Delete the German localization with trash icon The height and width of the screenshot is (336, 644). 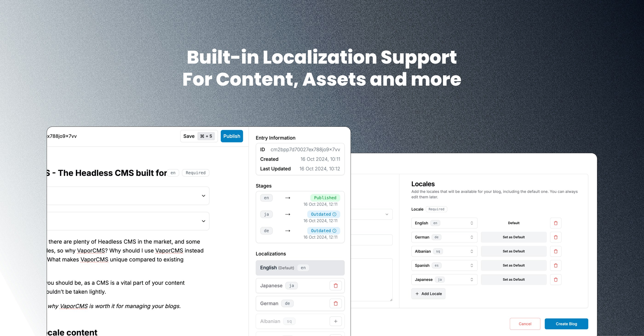pyautogui.click(x=336, y=303)
